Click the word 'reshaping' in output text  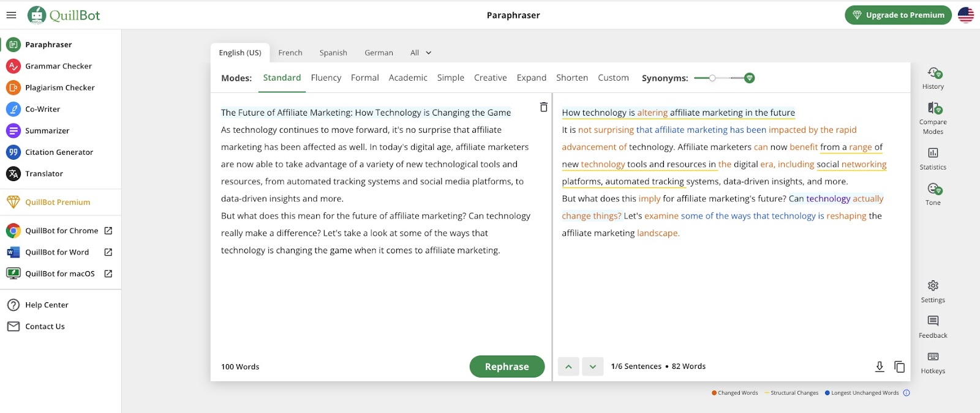846,216
